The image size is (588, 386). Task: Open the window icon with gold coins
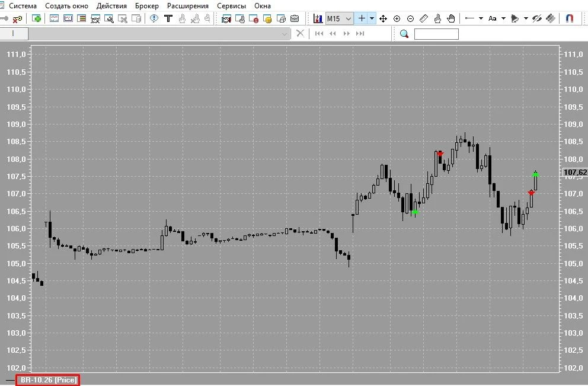pyautogui.click(x=267, y=18)
